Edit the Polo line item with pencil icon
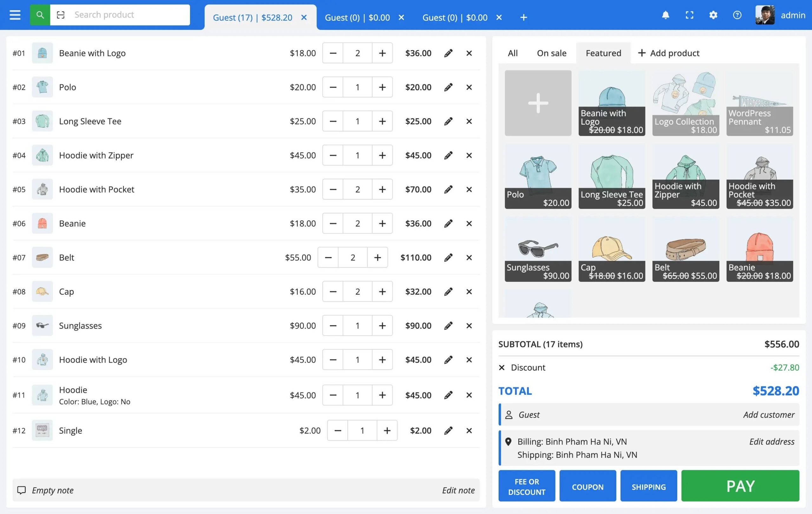The width and height of the screenshot is (812, 514). (448, 87)
